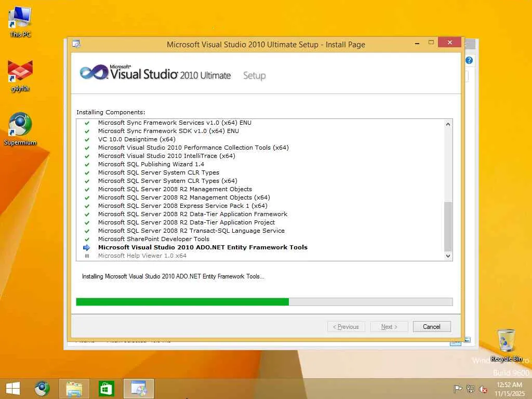The image size is (532, 399).
Task: Select Transact-SQL Language Service row
Action: [191, 231]
